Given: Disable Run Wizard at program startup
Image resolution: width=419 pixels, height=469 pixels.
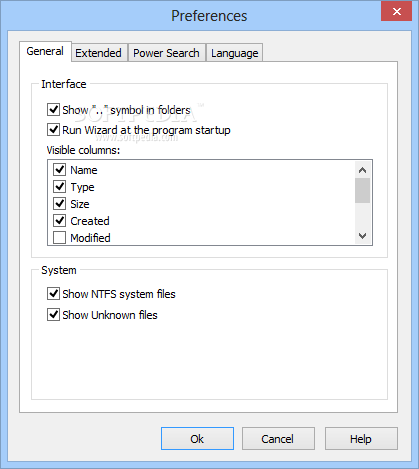Looking at the screenshot, I should (x=53, y=129).
